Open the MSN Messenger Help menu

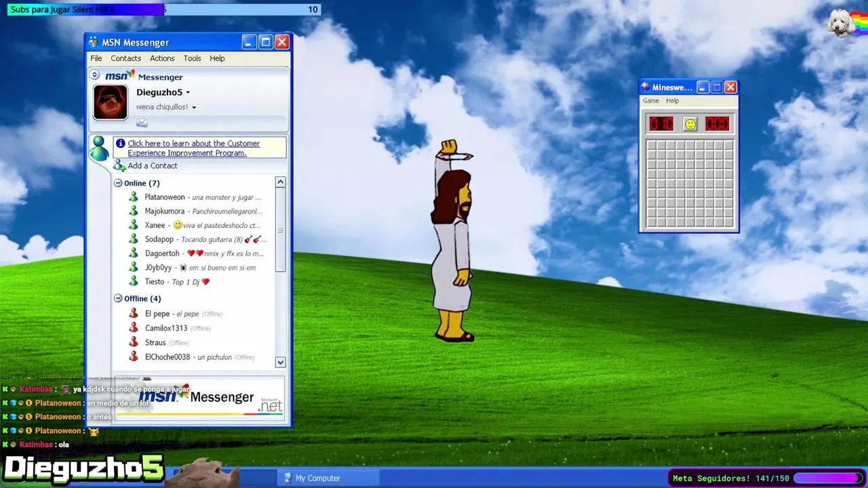[x=217, y=58]
